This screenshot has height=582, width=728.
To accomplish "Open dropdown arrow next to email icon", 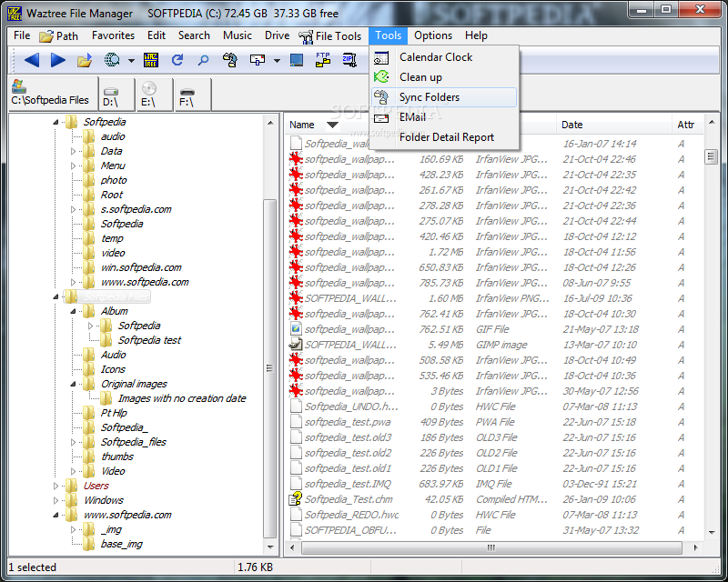I will coord(278,60).
